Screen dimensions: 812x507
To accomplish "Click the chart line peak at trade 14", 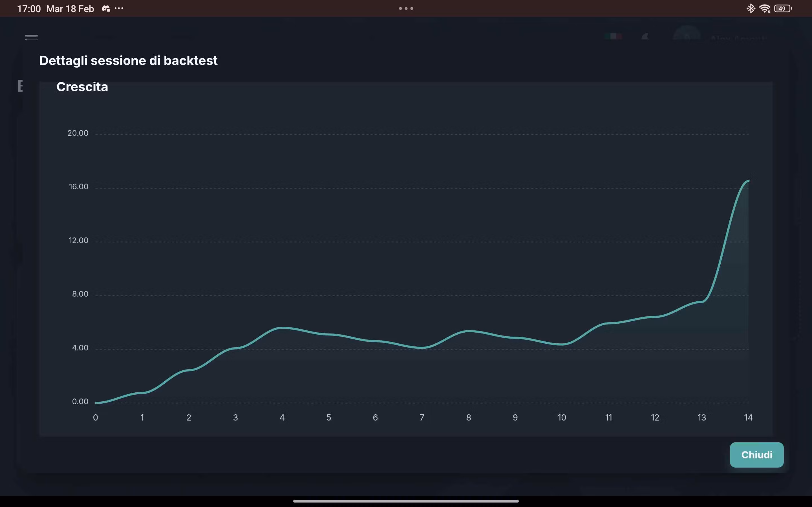I will [x=748, y=181].
